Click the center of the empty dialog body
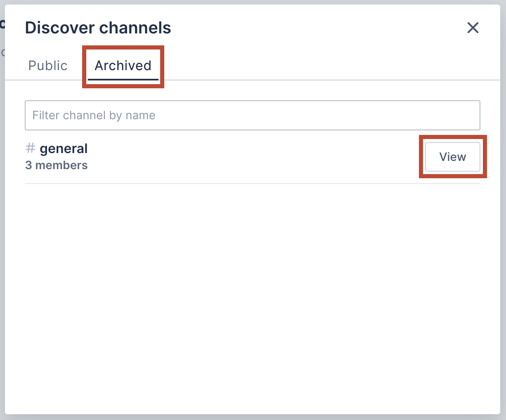Viewport: 506px width, 420px height. coord(252,297)
